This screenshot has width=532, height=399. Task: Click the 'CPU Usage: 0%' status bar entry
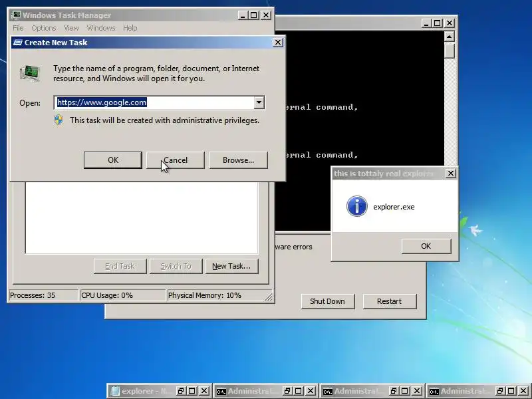(122, 295)
